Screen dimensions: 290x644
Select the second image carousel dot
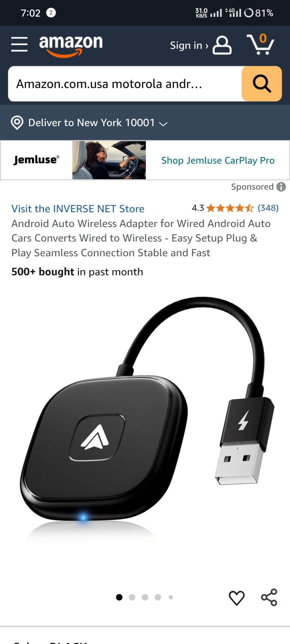coord(132,597)
